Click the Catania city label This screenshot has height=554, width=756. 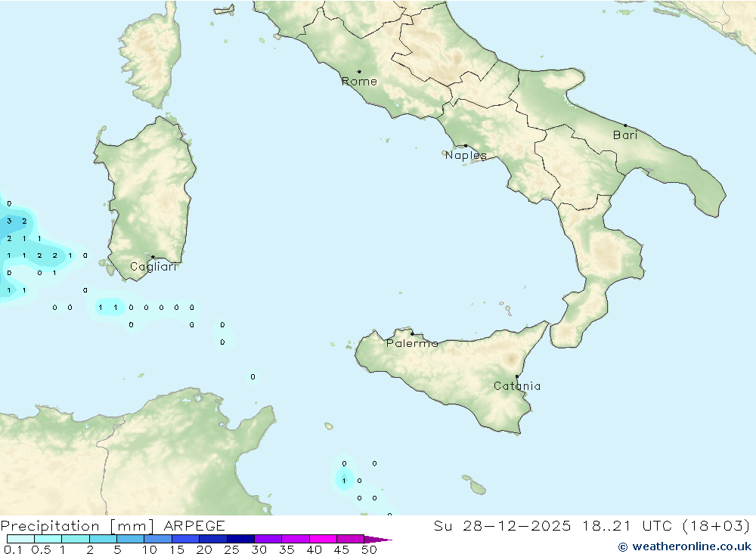pos(517,385)
